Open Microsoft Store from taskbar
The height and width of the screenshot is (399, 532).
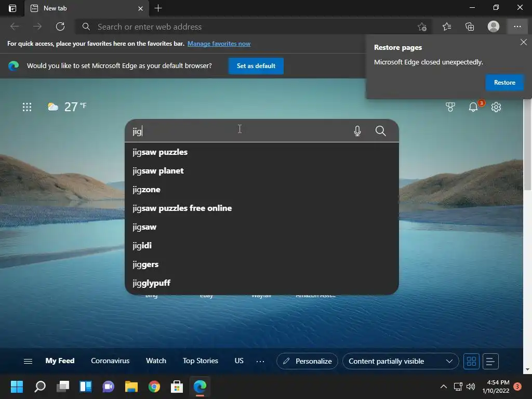coord(177,387)
